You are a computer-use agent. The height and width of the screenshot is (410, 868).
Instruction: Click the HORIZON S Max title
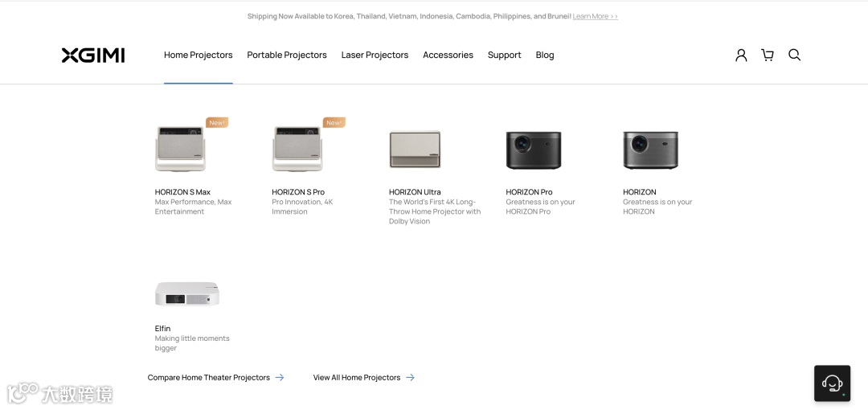coord(182,192)
